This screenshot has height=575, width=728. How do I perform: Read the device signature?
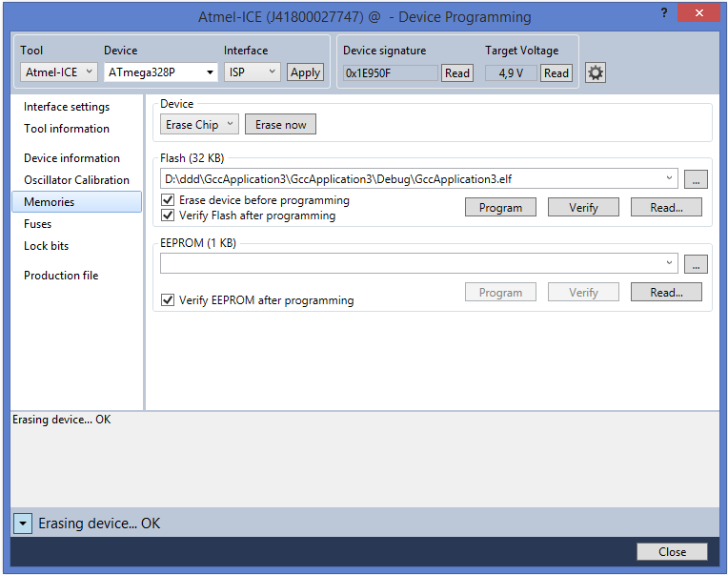click(456, 72)
